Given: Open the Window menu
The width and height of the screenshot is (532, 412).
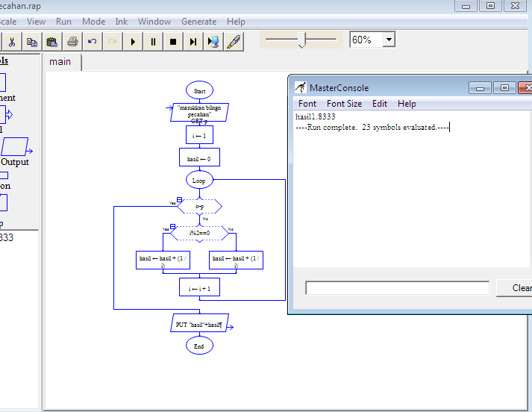Looking at the screenshot, I should 154,22.
